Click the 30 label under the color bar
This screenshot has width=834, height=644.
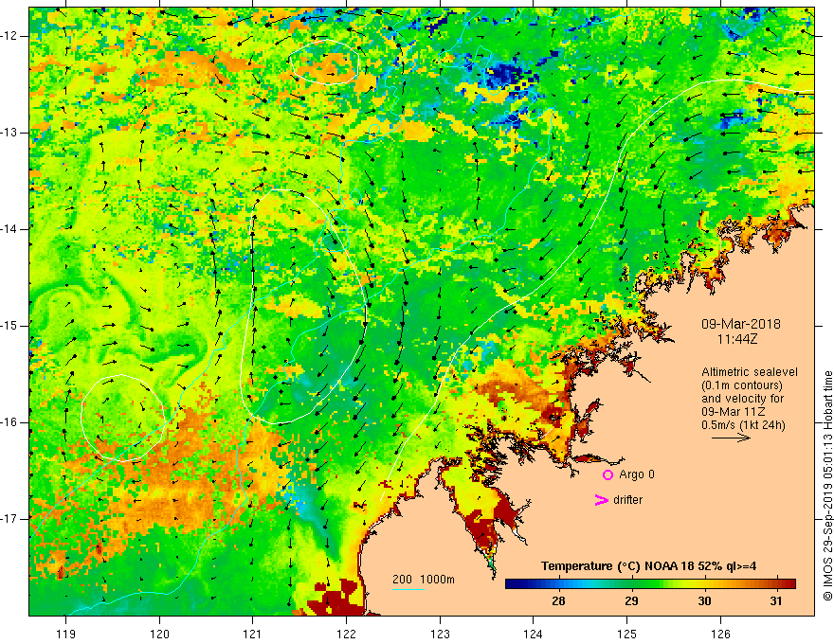click(x=704, y=601)
